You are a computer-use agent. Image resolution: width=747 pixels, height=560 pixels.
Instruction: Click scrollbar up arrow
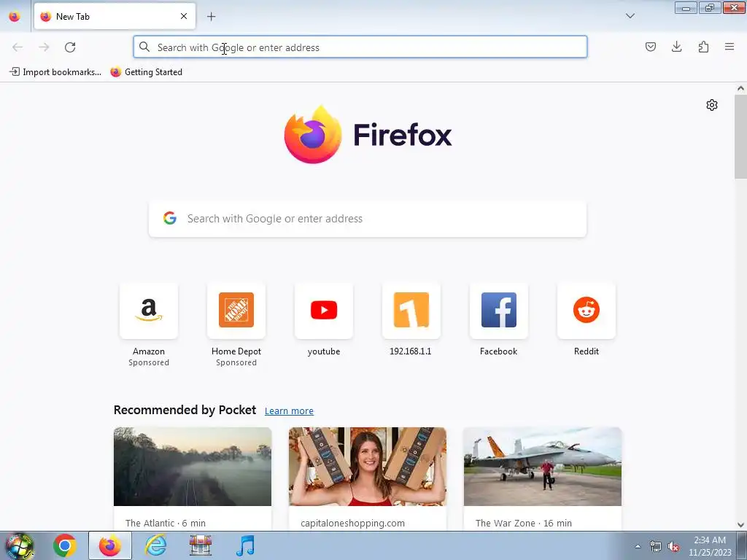740,88
